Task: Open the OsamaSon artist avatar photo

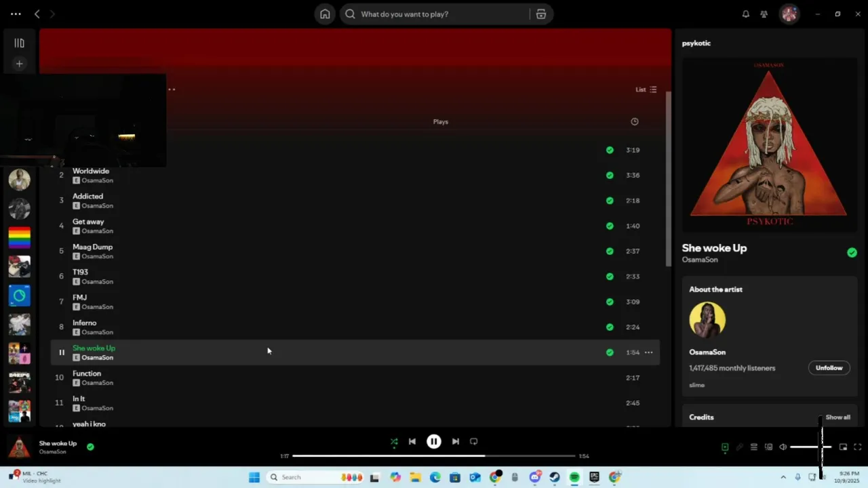Action: tap(707, 320)
